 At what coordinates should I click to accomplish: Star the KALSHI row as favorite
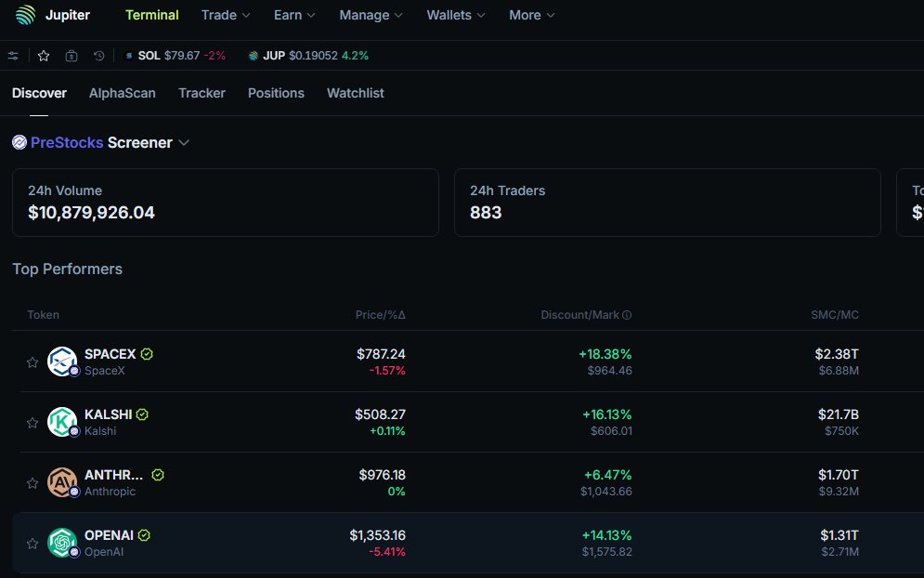33,423
